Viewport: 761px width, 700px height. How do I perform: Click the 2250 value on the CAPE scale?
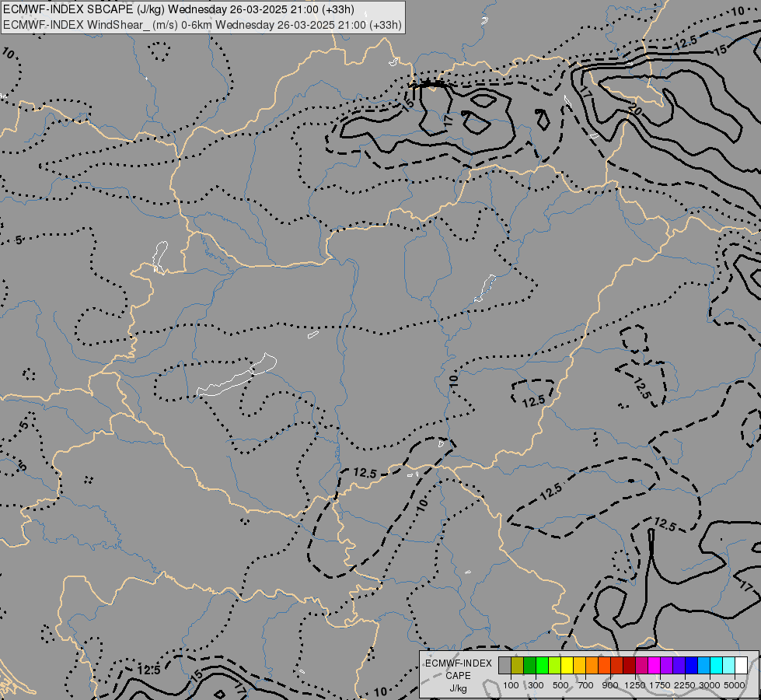(x=685, y=685)
